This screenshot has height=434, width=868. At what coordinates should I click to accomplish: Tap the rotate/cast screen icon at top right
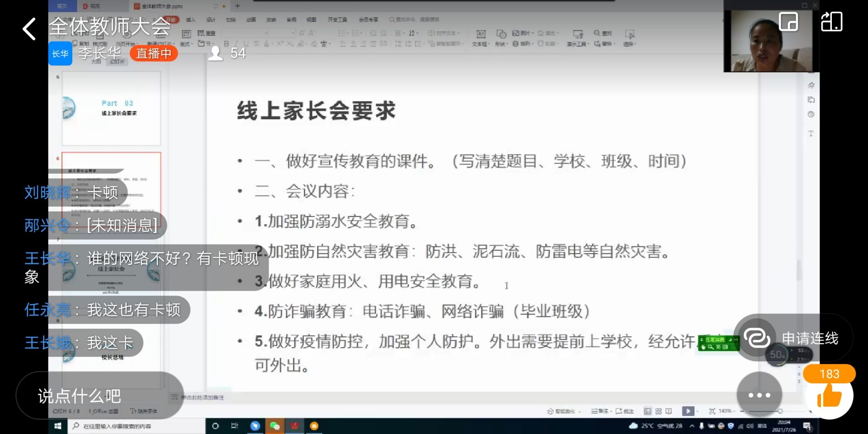pos(832,22)
